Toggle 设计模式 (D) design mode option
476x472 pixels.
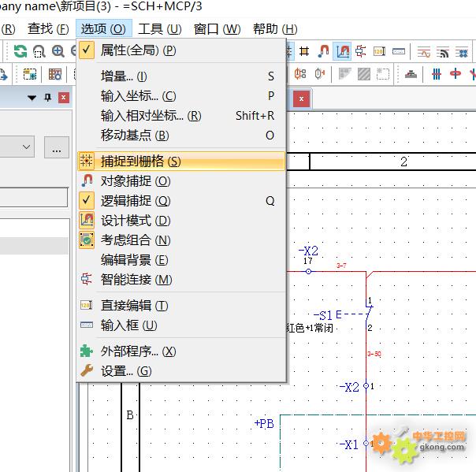pyautogui.click(x=181, y=221)
